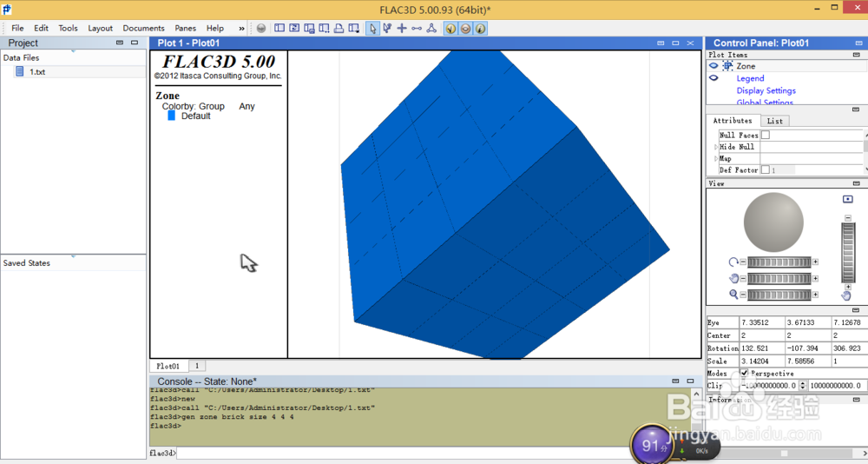Select the two-point distance measure tool

click(417, 29)
